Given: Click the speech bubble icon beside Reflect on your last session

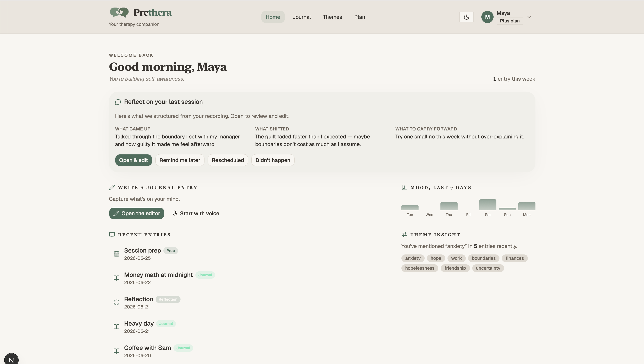Looking at the screenshot, I should (x=118, y=102).
